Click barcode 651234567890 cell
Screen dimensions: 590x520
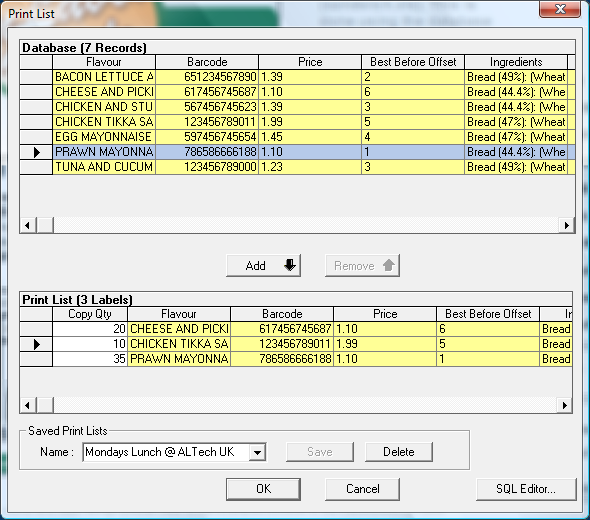point(207,77)
